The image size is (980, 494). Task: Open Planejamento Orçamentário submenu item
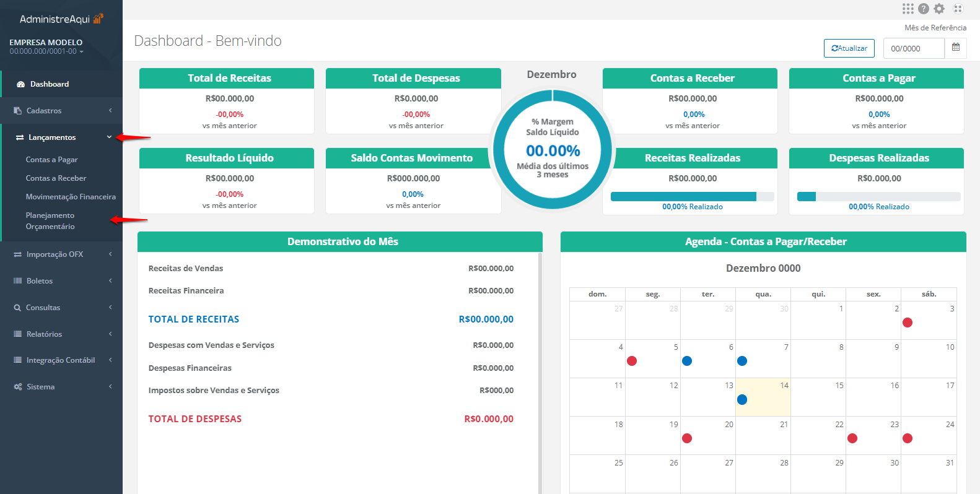click(50, 221)
